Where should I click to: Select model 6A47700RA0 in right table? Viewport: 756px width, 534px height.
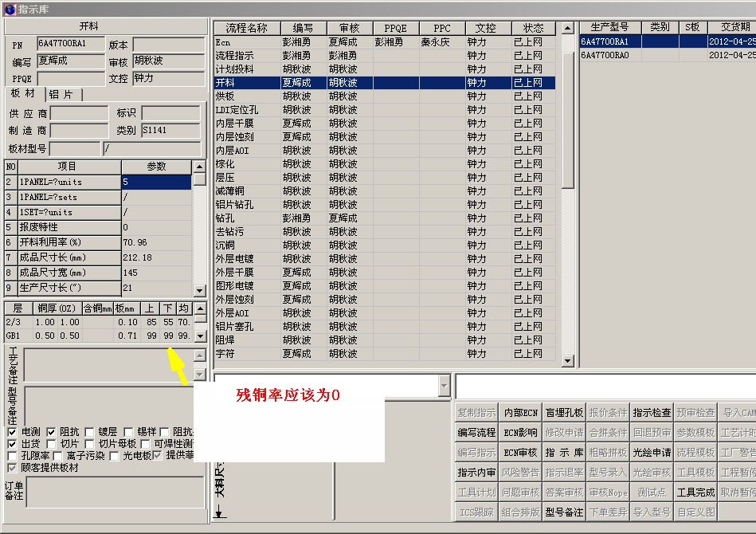click(668, 55)
